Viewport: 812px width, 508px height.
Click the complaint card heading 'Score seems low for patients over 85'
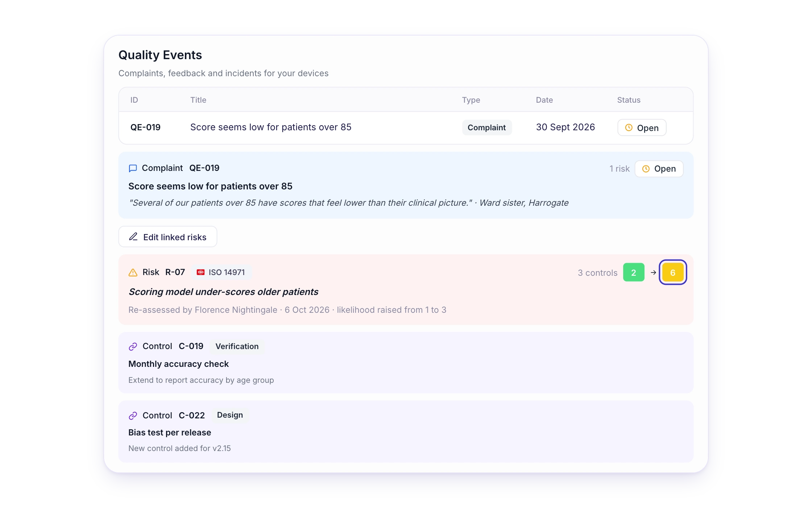pos(210,186)
